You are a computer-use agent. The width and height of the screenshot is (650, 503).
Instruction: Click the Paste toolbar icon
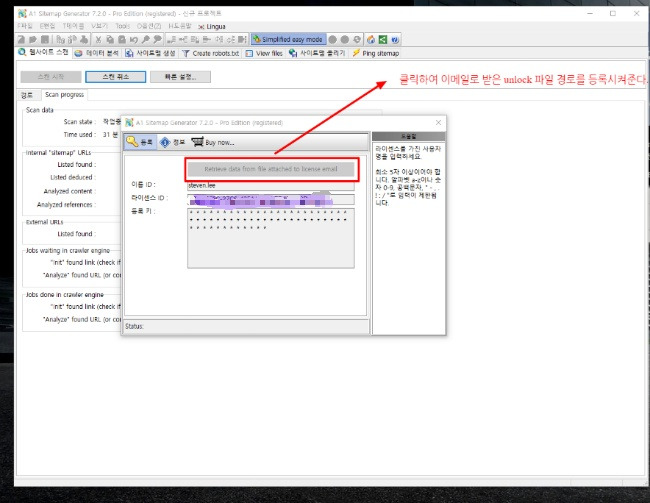coord(121,39)
